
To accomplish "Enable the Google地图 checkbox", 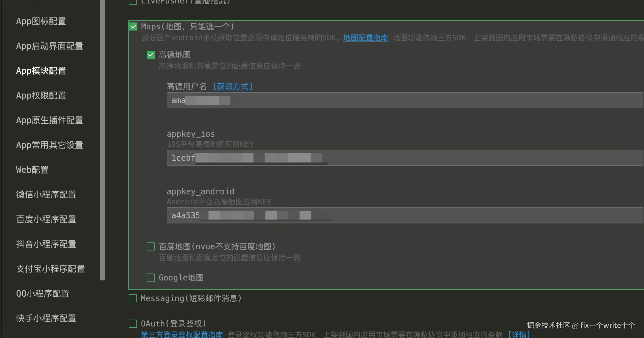I will (x=151, y=278).
